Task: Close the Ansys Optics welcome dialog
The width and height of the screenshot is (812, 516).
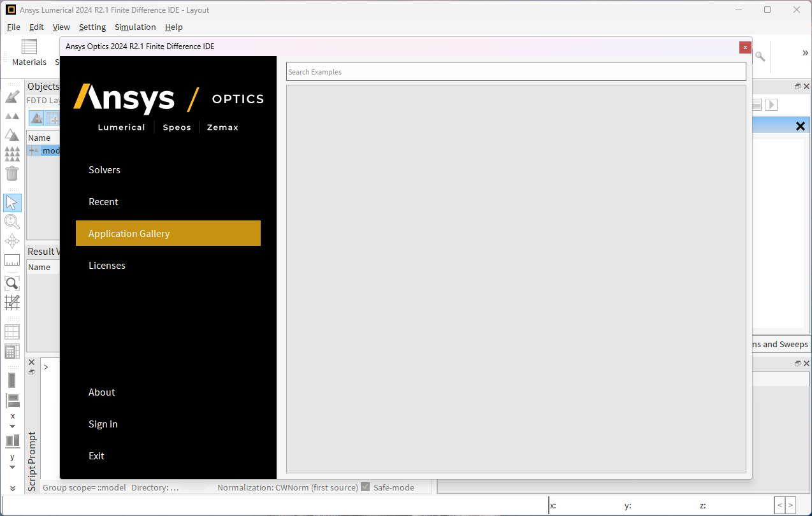Action: coord(744,47)
